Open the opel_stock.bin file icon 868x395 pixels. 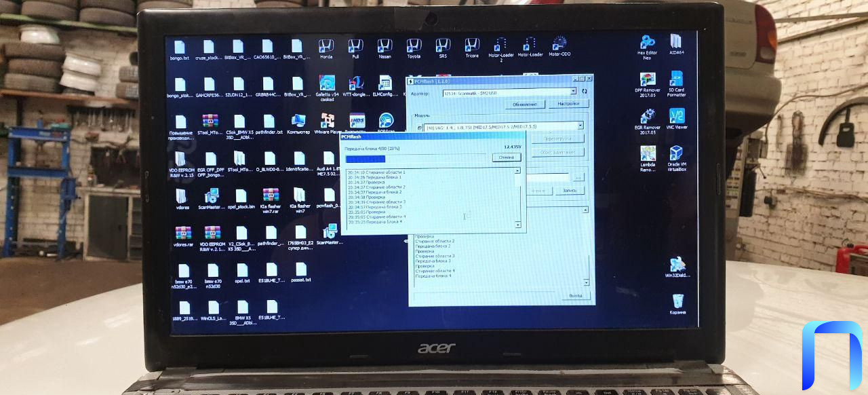(x=241, y=198)
